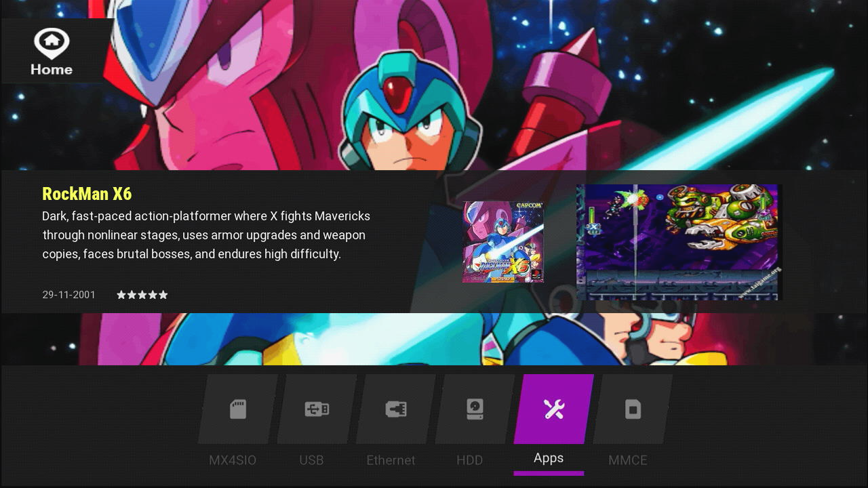Screen dimensions: 868x488
Task: Open the Home icon
Action: pyautogui.click(x=52, y=43)
